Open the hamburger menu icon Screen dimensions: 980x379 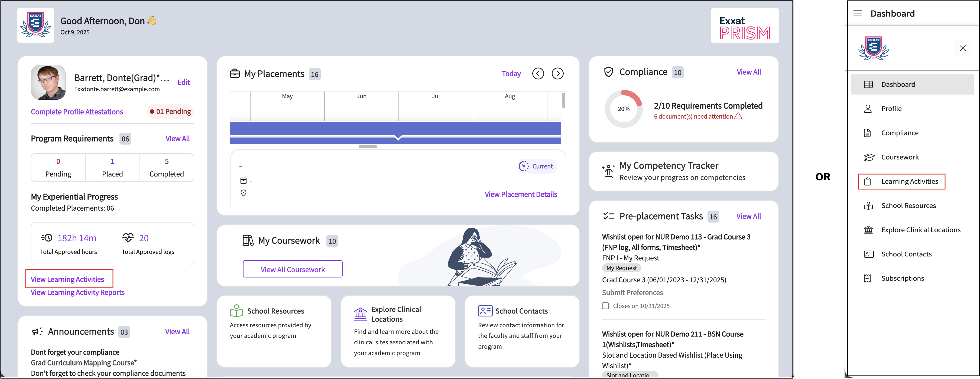858,14
